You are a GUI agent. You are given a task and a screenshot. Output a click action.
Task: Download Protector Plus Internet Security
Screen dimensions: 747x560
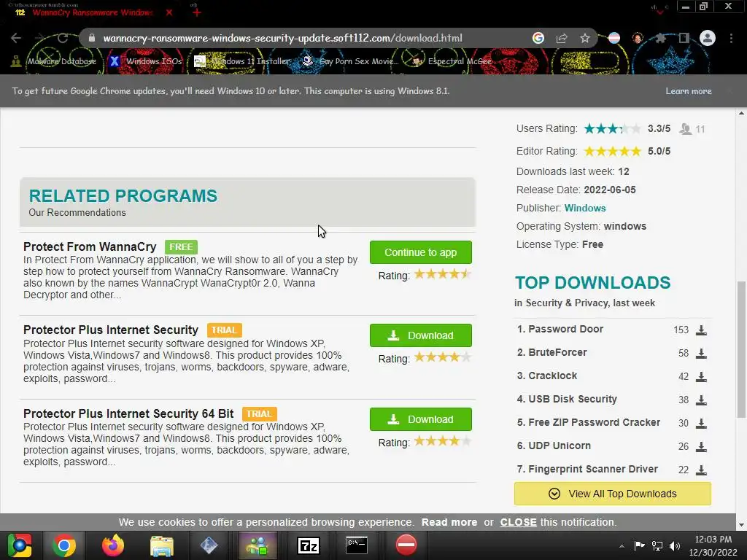pyautogui.click(x=421, y=335)
